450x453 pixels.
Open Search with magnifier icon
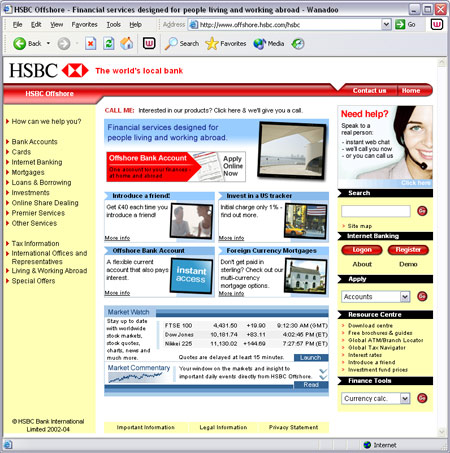coord(171,44)
